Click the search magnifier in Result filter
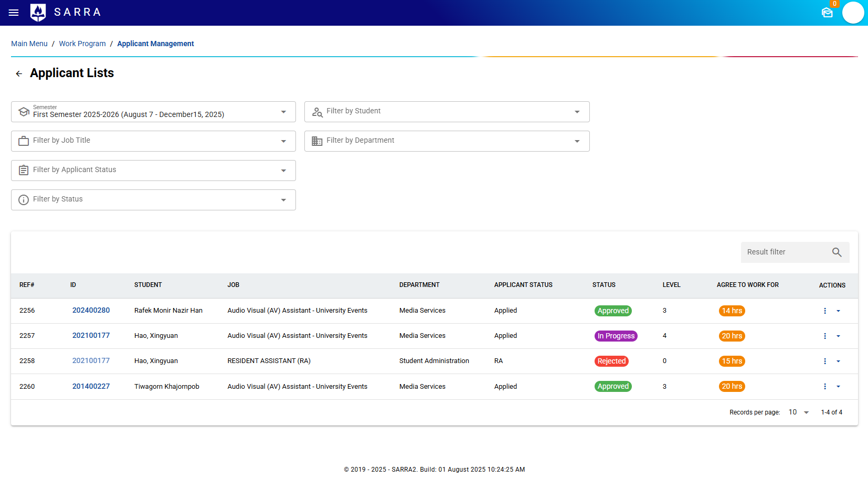 pyautogui.click(x=837, y=252)
